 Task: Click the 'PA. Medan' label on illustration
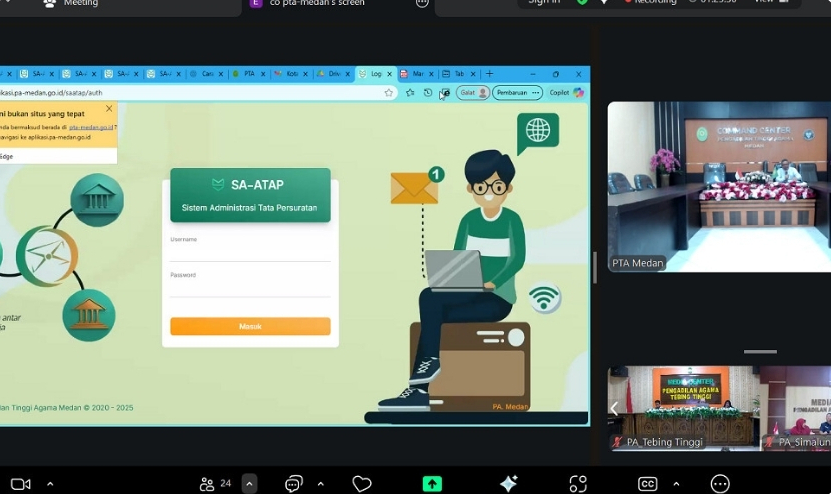click(x=510, y=407)
